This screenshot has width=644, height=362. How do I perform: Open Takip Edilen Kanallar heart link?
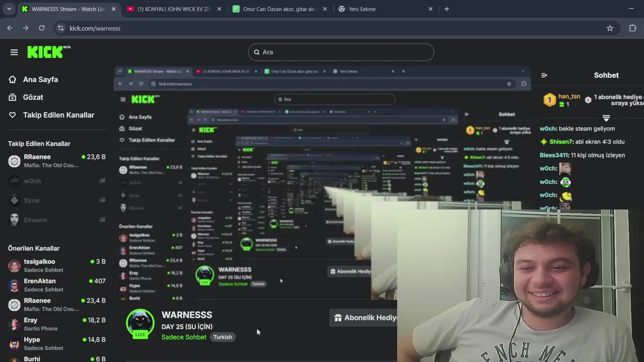[x=51, y=115]
